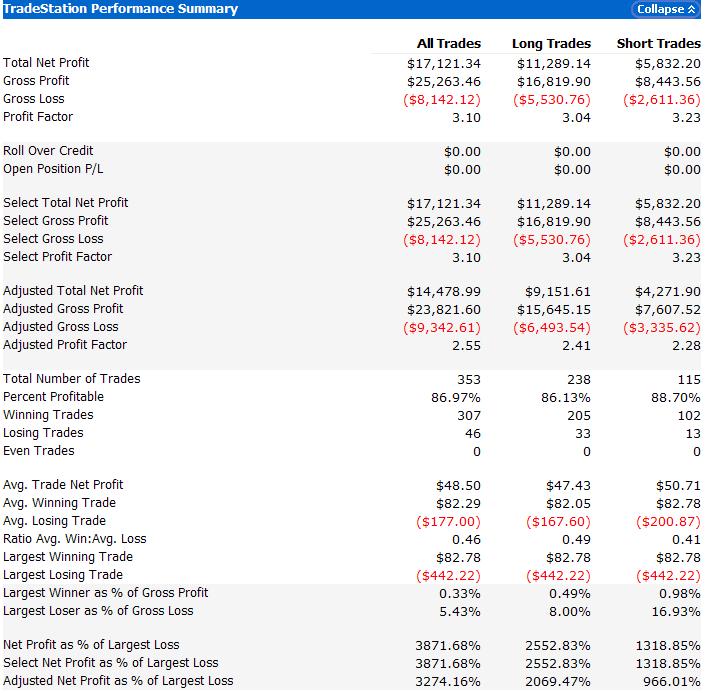Click the Largest Winning Trade label

(x=68, y=557)
